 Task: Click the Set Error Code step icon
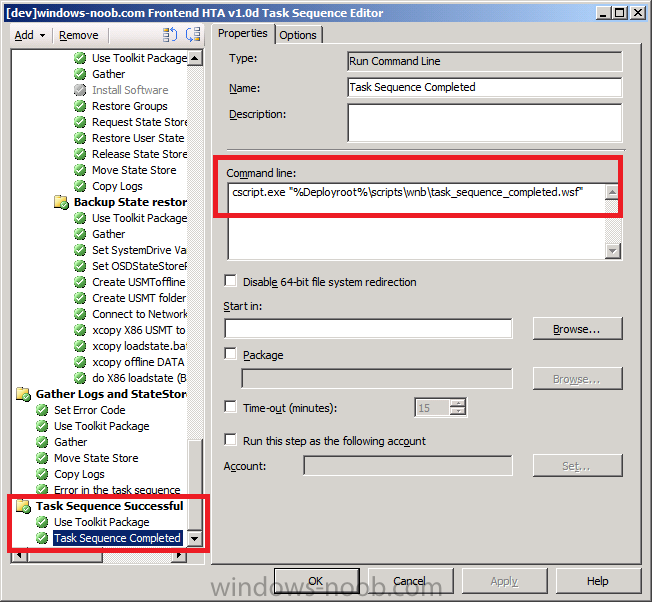(x=42, y=410)
